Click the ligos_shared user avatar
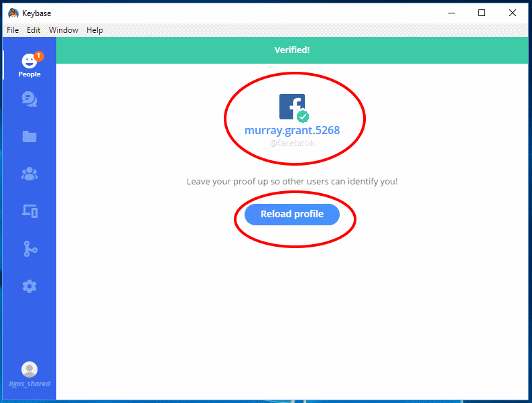 point(29,369)
